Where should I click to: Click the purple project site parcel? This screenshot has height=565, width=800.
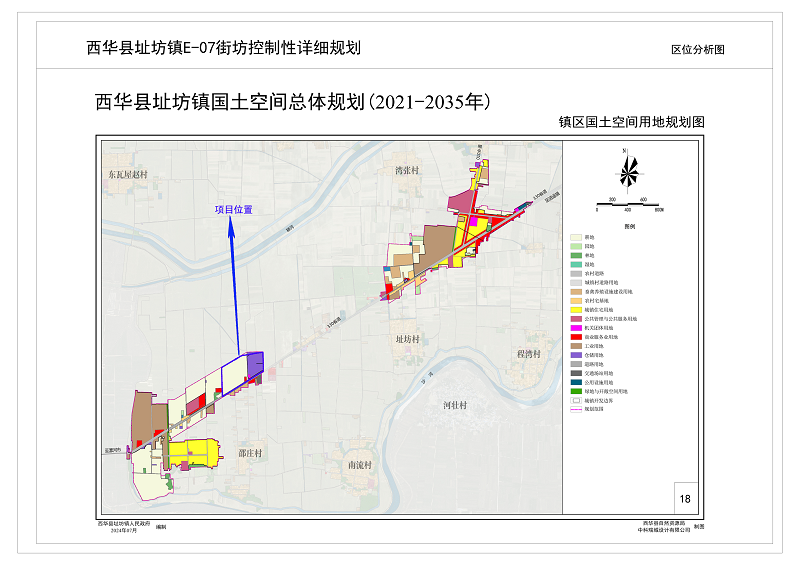coord(254,362)
